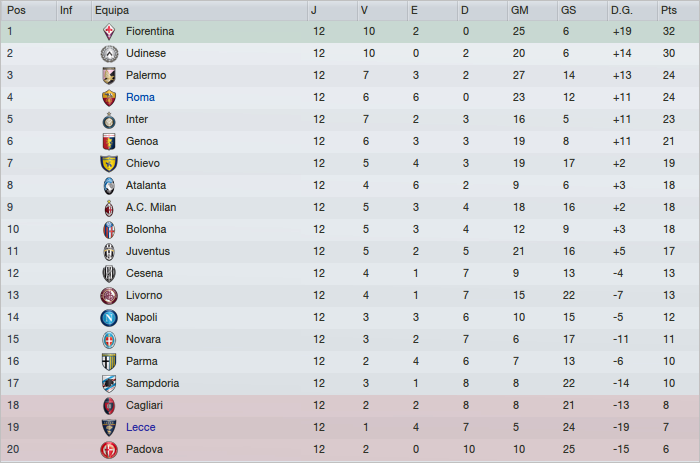Click the Fiorentina club crest icon

tap(109, 31)
